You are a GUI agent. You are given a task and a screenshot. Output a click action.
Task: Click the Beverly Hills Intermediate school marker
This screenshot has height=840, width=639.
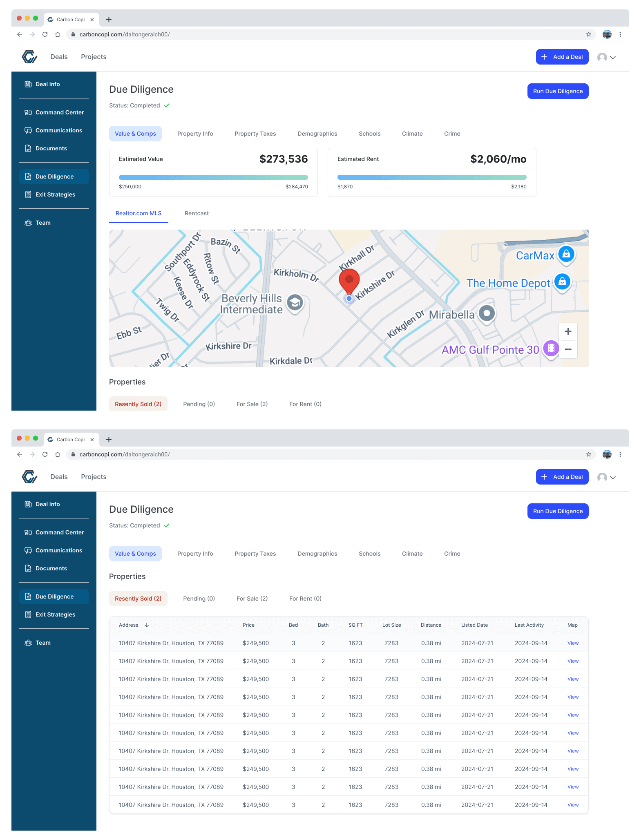point(295,303)
